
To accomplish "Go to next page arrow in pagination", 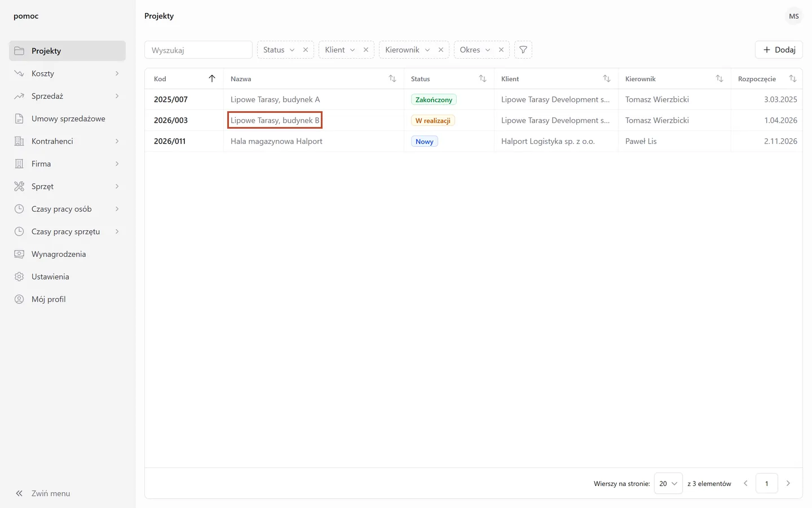I will point(788,484).
